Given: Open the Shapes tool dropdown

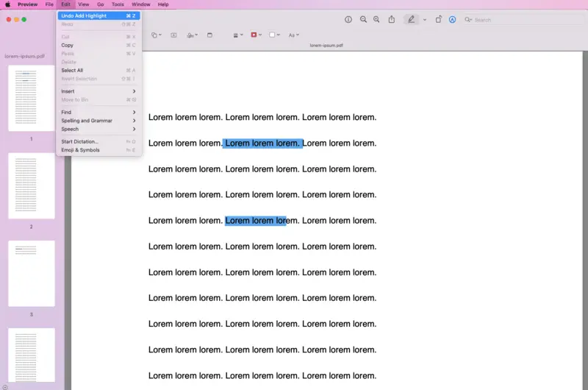Looking at the screenshot, I should 156,35.
